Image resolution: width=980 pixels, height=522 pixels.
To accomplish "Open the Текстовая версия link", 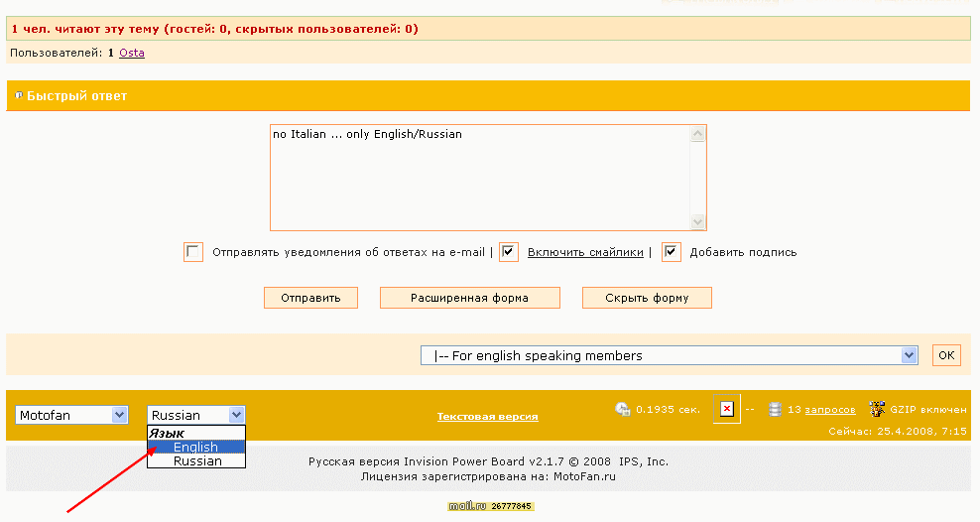I will pyautogui.click(x=487, y=417).
